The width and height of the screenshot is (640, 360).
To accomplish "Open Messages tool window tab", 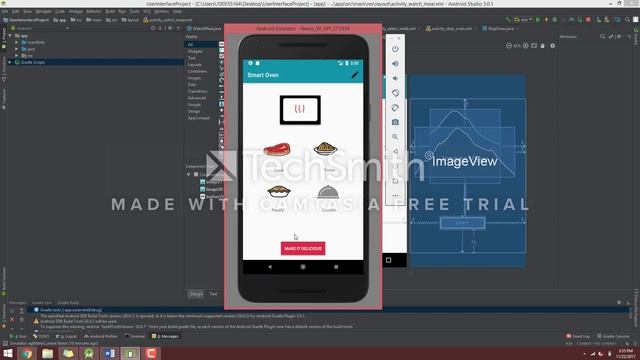I will click(x=165, y=336).
